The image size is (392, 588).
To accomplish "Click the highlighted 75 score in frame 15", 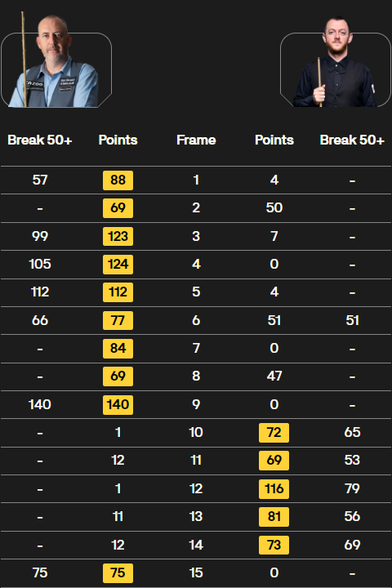I will [118, 573].
